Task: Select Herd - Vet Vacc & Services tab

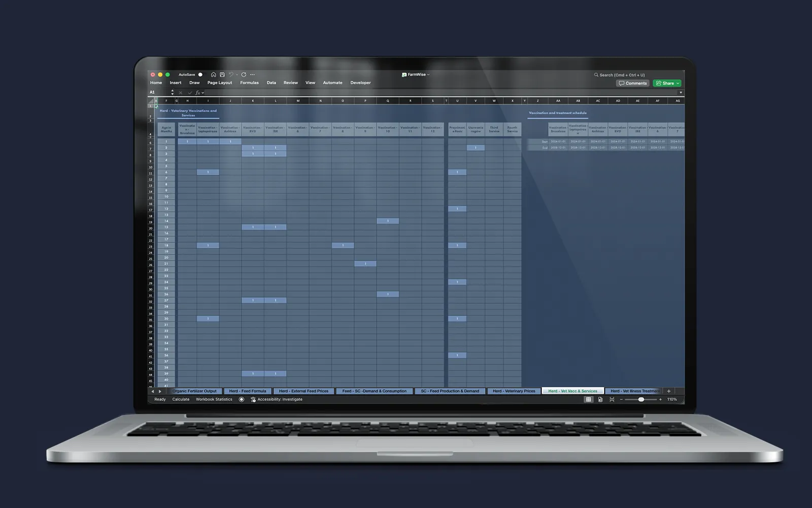Action: tap(572, 391)
